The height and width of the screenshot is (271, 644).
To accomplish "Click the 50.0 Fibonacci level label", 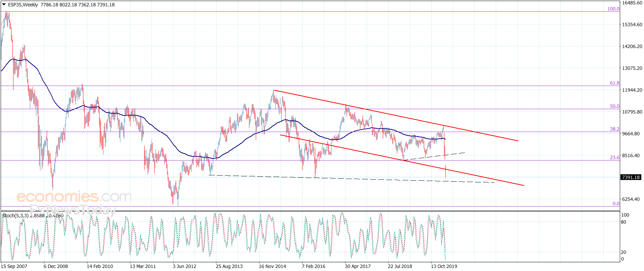I will 614,106.
